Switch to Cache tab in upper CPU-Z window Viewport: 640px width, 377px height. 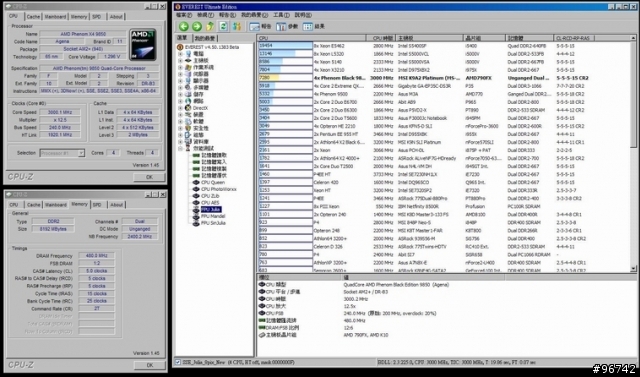click(33, 17)
